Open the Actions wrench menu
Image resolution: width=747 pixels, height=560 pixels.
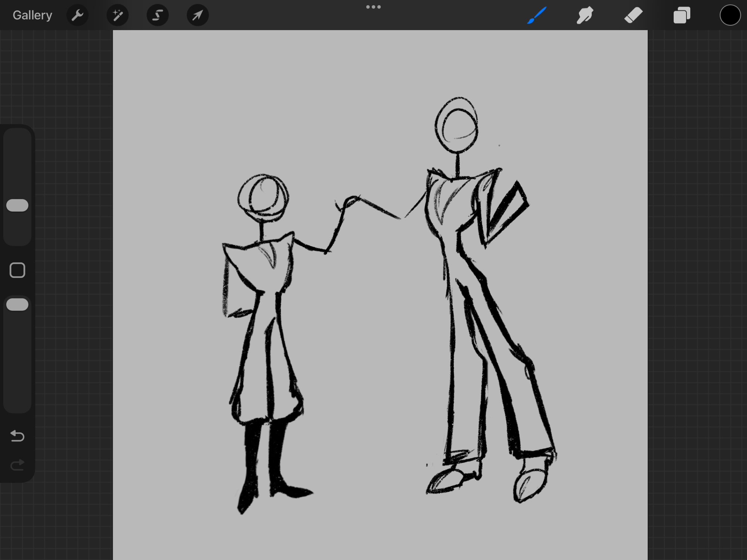(77, 15)
